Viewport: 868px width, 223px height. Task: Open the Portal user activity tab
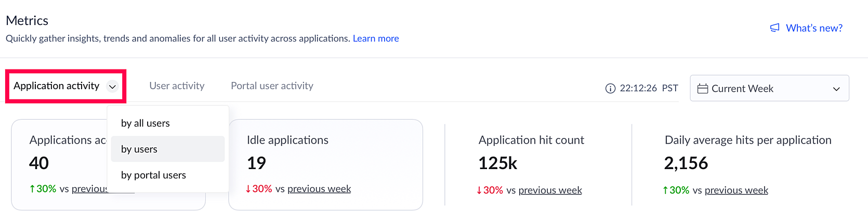(272, 86)
